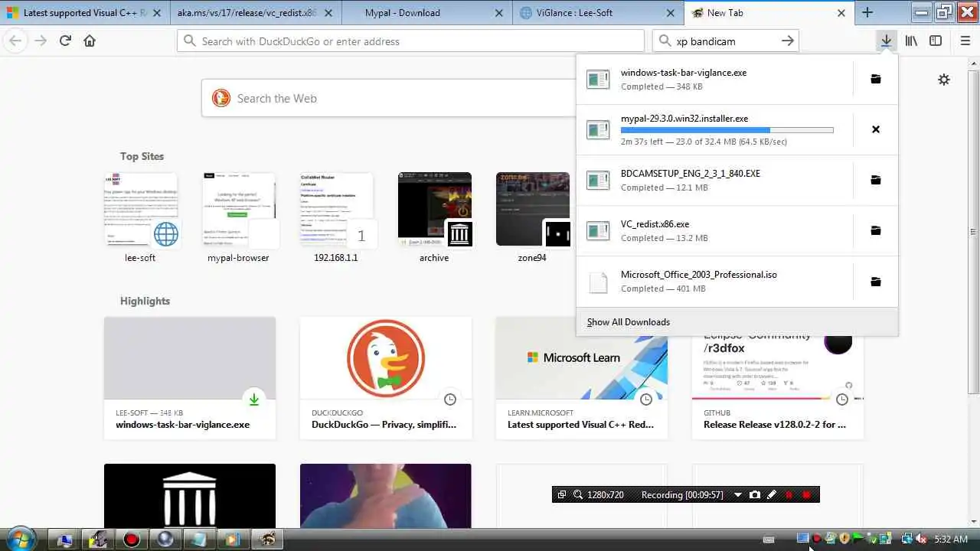Submit the 'xp bandicam' search arrow

click(x=788, y=41)
